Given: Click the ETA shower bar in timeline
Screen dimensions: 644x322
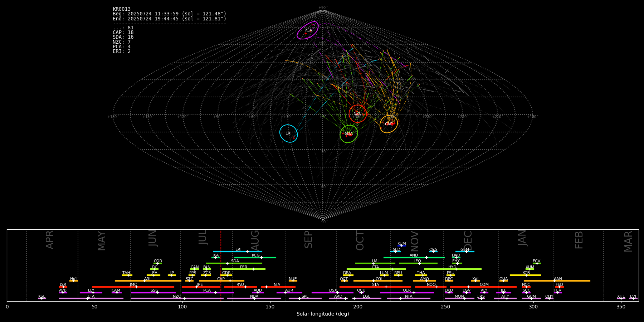Looking at the screenshot, I should tap(91, 298).
